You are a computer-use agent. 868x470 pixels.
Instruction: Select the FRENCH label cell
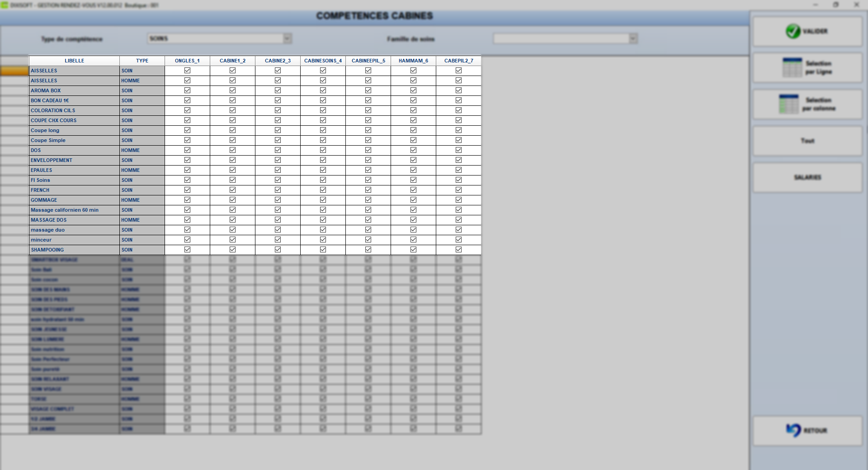pos(74,190)
